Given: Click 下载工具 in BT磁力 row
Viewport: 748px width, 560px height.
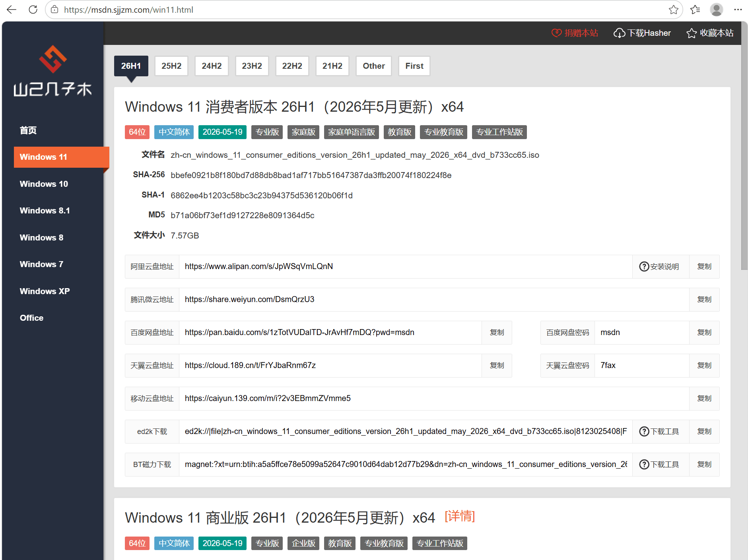Looking at the screenshot, I should [x=661, y=465].
